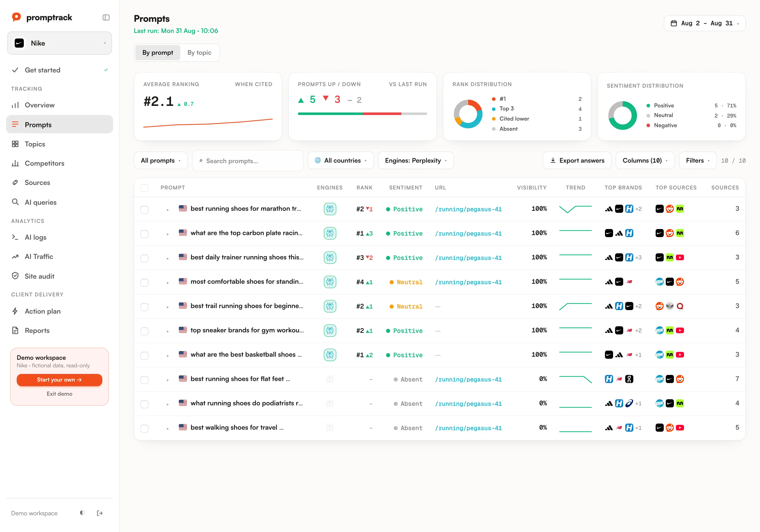Click the log out icon
Image resolution: width=760 pixels, height=532 pixels.
(x=100, y=513)
